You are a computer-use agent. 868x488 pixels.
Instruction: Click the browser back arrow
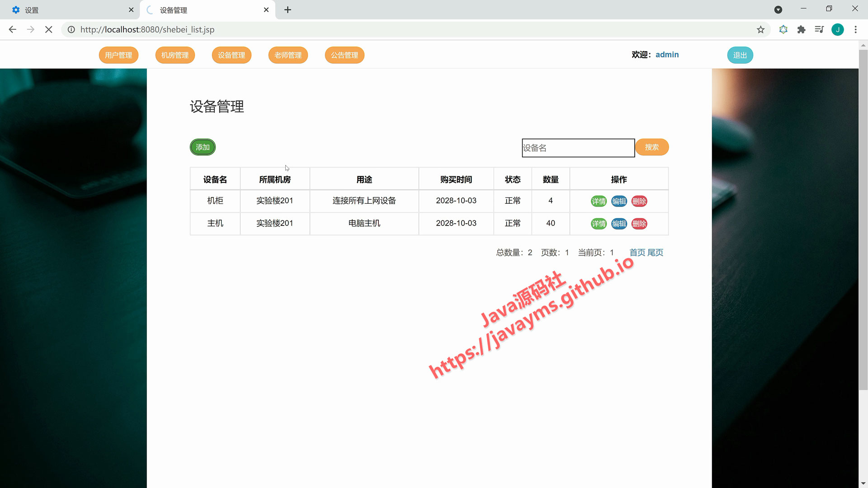coord(12,29)
